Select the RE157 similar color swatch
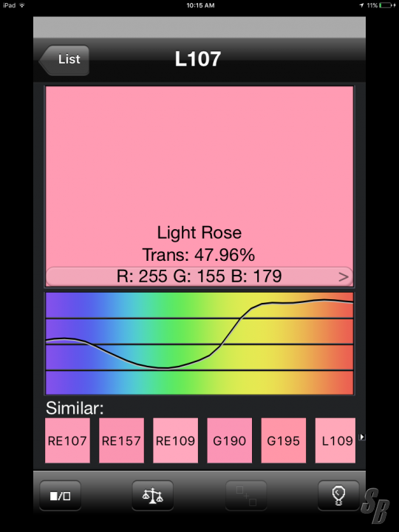Viewport: 399px width, 532px height. pos(121,440)
